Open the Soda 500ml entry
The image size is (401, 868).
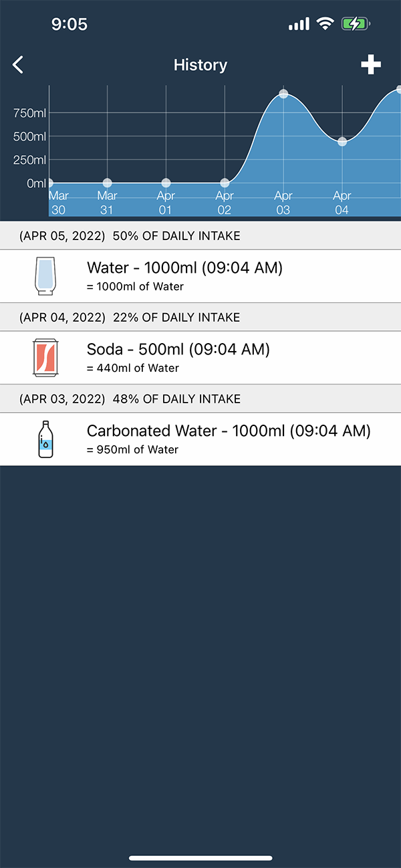pos(200,357)
